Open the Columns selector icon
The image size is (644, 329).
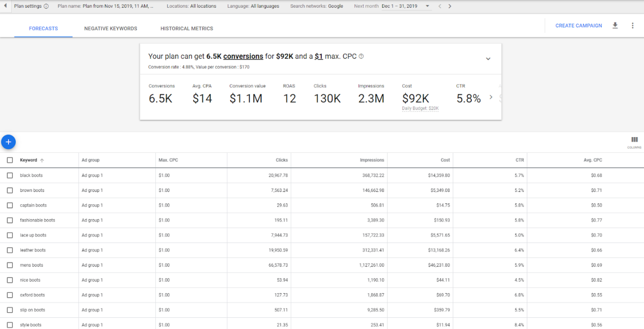tap(634, 140)
